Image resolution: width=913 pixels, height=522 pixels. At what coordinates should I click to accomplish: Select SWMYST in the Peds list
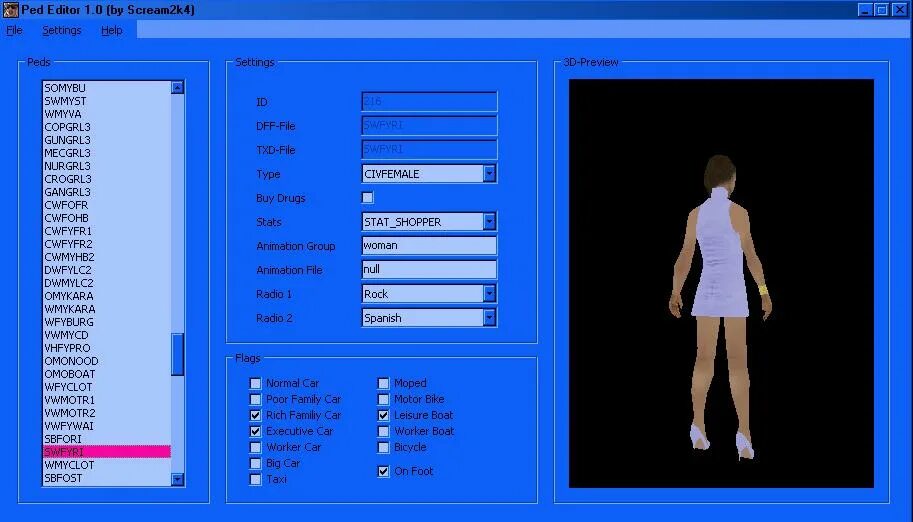click(107, 101)
